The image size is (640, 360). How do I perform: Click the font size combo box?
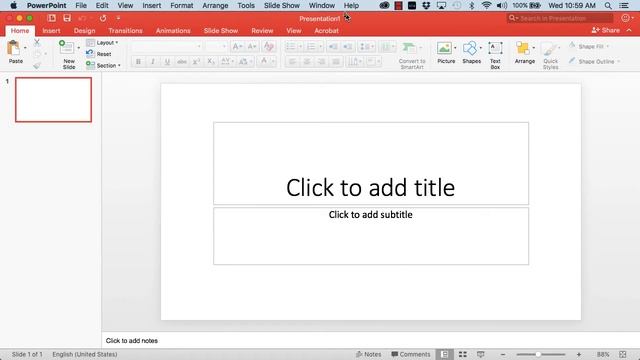tap(216, 47)
